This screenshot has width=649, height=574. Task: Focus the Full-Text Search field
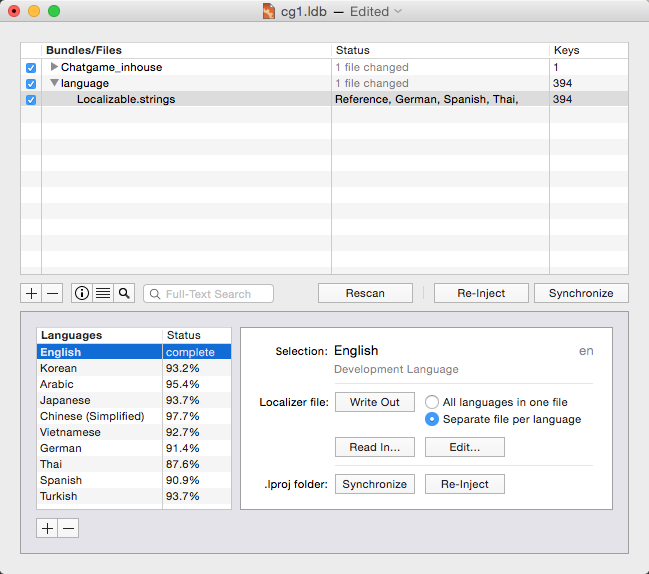[x=215, y=294]
